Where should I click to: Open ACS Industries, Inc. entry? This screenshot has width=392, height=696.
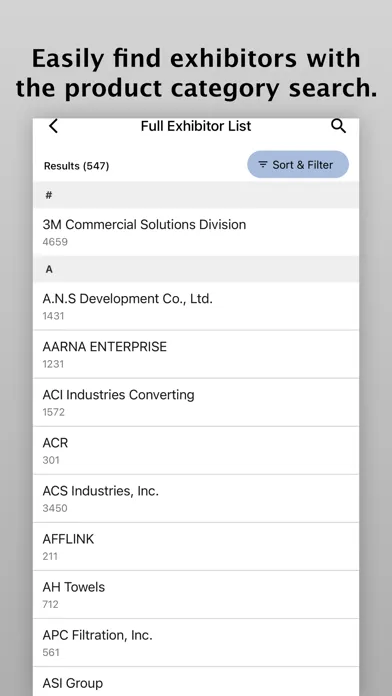point(196,498)
